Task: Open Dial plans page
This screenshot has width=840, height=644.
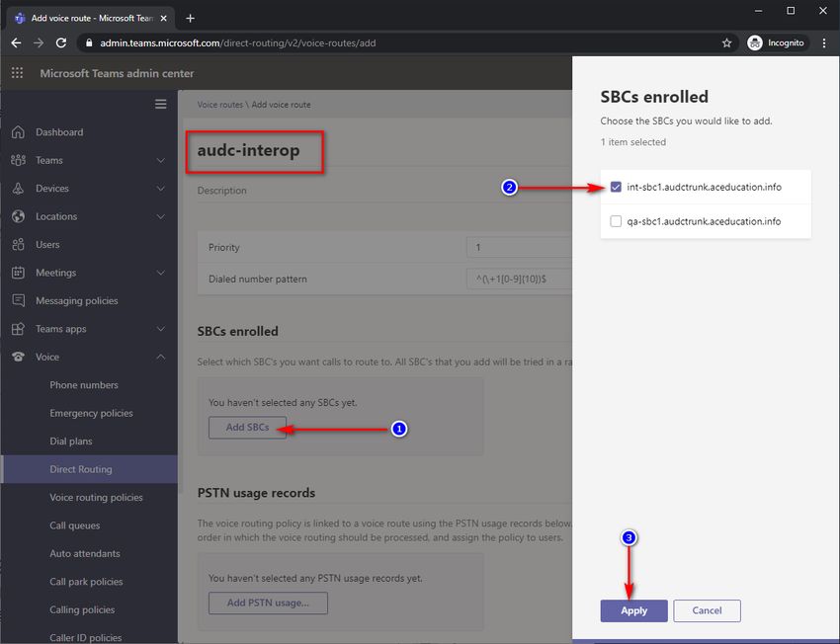Action: pos(71,442)
